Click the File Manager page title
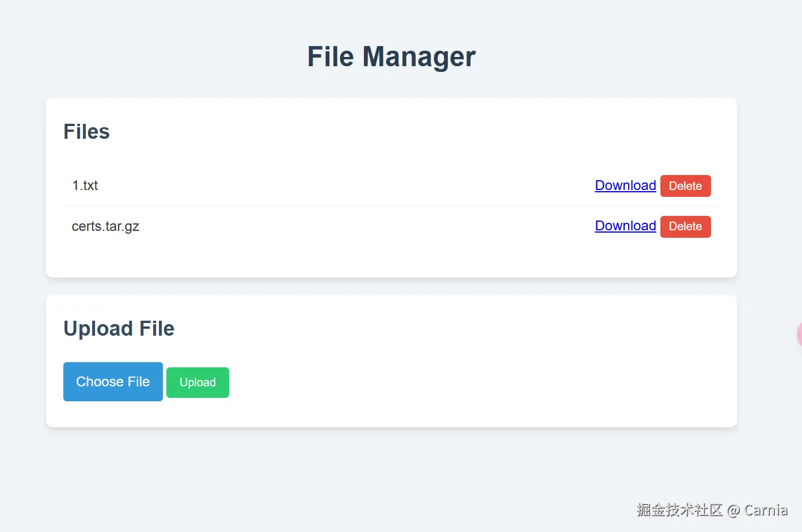The height and width of the screenshot is (532, 802). pos(391,56)
